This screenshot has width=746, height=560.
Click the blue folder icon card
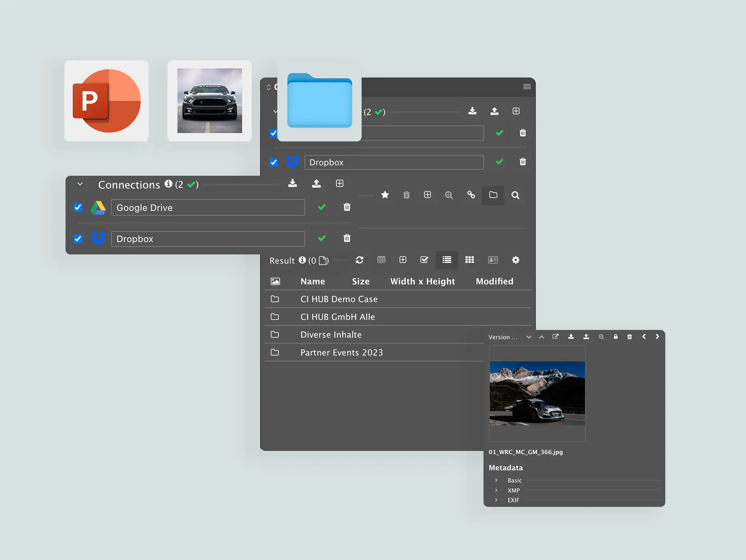click(x=319, y=101)
